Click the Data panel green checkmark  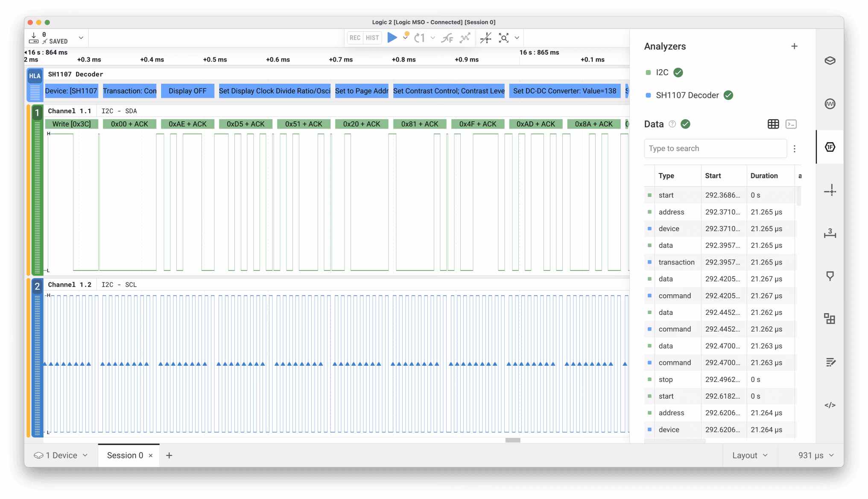click(x=686, y=124)
